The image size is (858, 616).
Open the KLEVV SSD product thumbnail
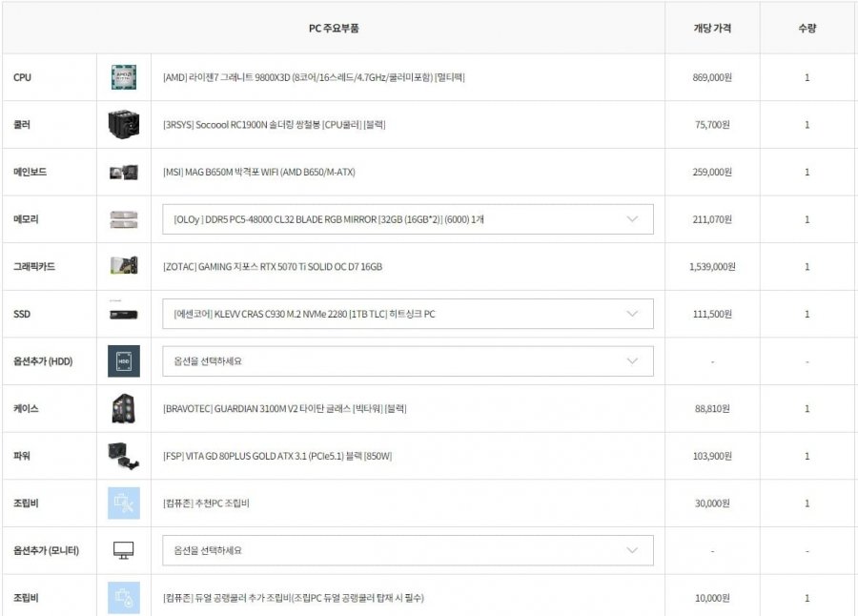pyautogui.click(x=124, y=314)
